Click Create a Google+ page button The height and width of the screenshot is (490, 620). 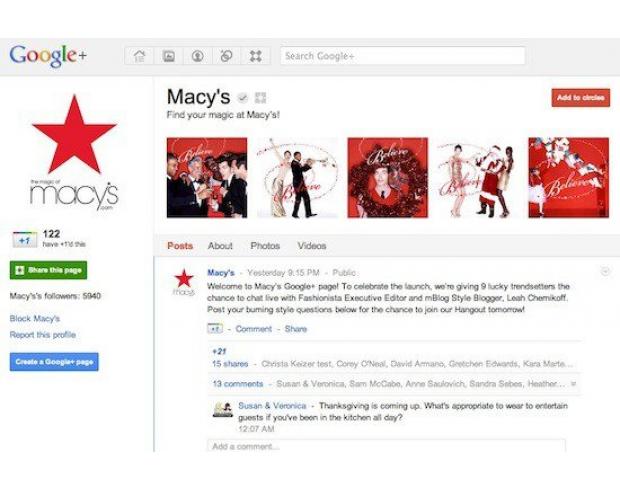(x=54, y=362)
